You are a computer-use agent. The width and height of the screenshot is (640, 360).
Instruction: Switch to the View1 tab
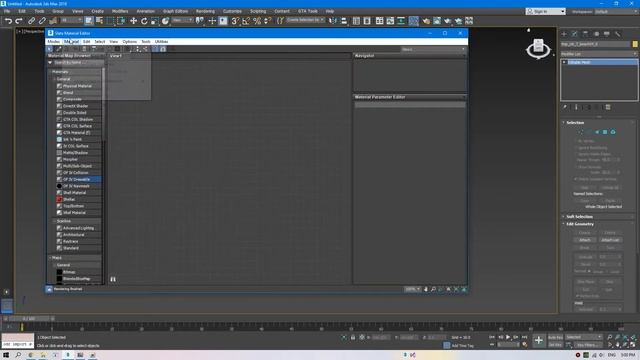pos(116,56)
